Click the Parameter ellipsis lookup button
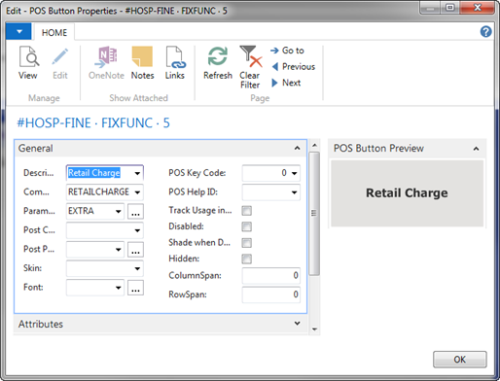The width and height of the screenshot is (500, 381). tap(135, 211)
